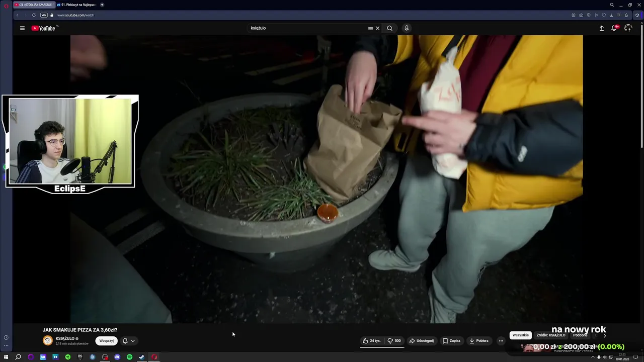This screenshot has height=362, width=644.
Task: Toggle the browser VPN badge
Action: click(x=44, y=15)
